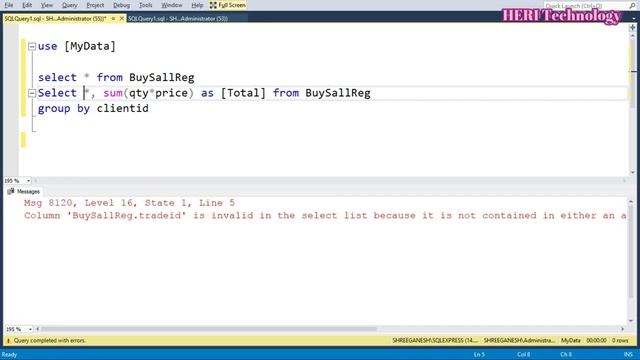Click the Quick Launch magnifier icon

(633, 6)
